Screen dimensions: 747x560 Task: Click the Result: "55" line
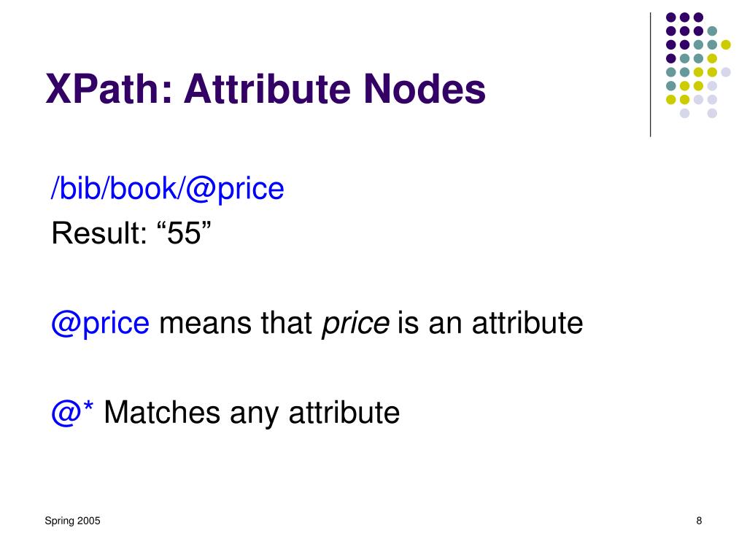point(131,233)
